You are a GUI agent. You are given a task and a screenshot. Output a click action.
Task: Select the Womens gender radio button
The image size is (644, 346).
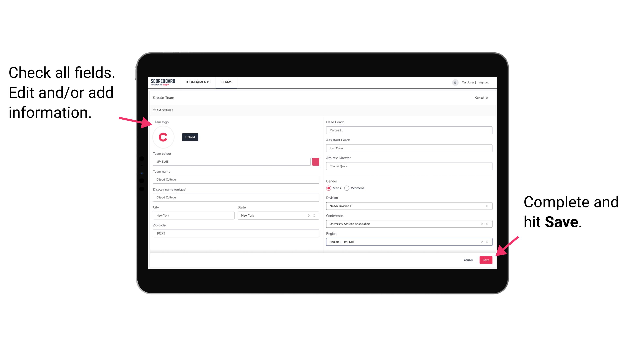[x=348, y=188]
